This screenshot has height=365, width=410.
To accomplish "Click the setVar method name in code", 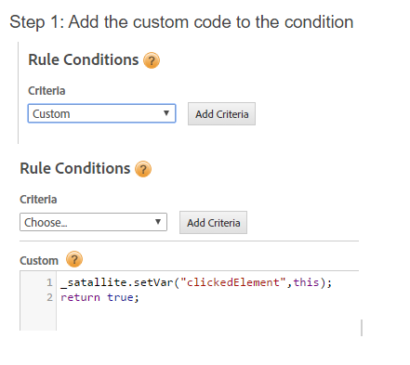I will pyautogui.click(x=153, y=282).
